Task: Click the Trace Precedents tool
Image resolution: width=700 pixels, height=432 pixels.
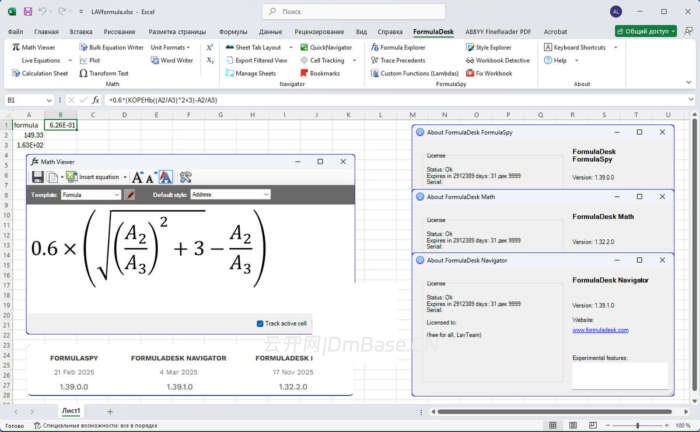Action: tap(398, 60)
